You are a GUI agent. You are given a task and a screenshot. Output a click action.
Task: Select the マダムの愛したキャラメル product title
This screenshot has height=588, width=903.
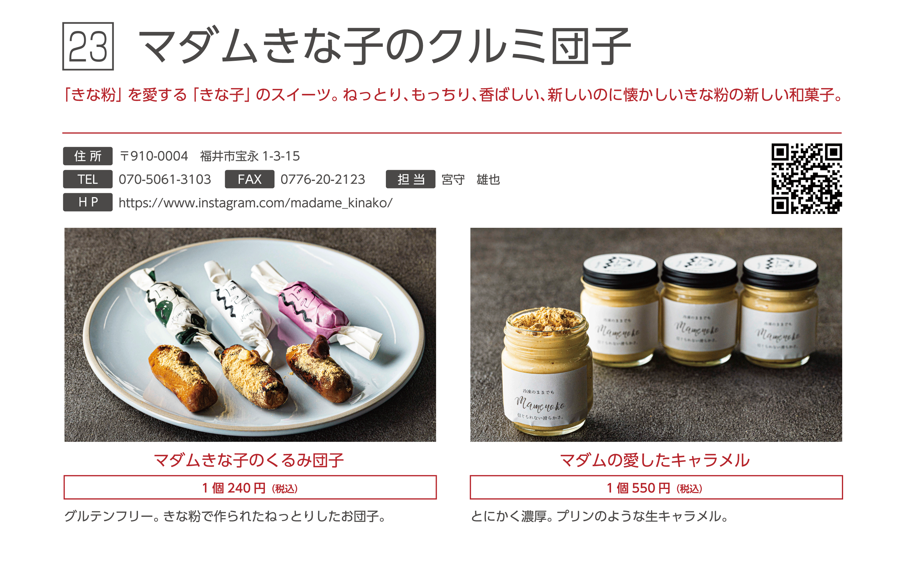click(x=655, y=460)
